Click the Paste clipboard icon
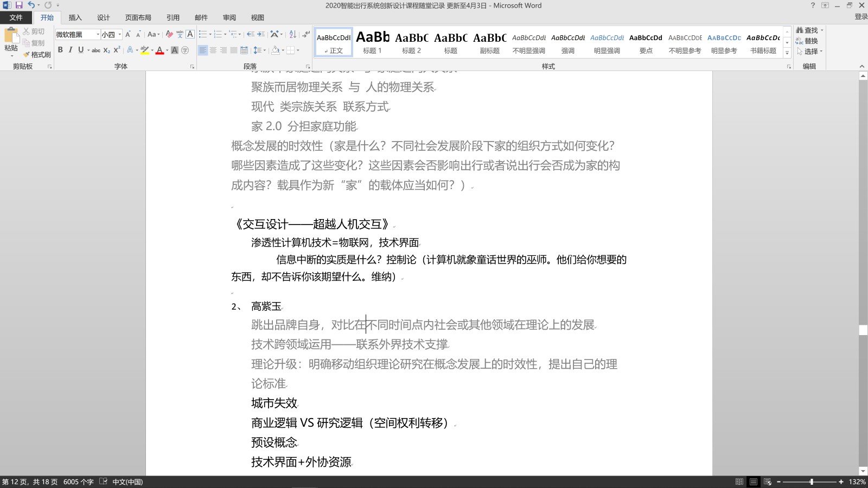 (11, 35)
